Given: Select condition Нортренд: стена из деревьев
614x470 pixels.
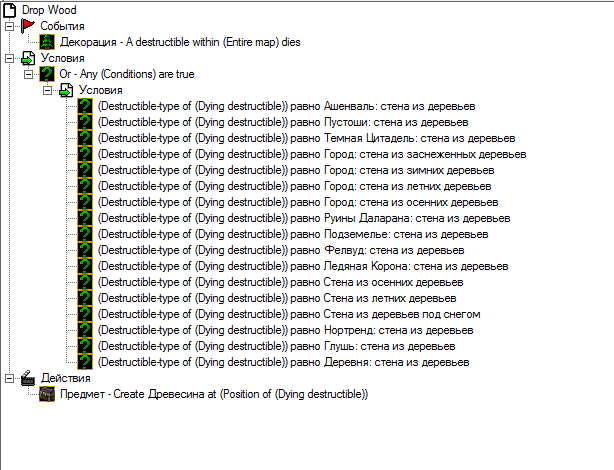Looking at the screenshot, I should pyautogui.click(x=285, y=330).
